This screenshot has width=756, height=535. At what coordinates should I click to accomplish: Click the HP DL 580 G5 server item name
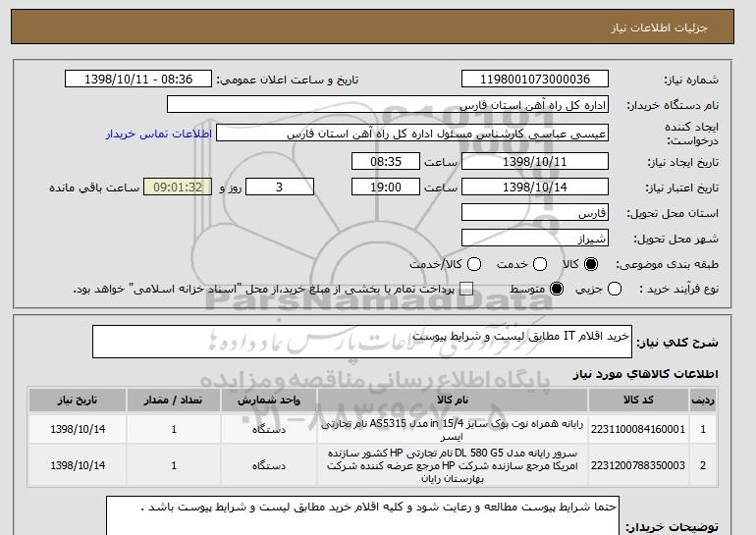(x=453, y=465)
